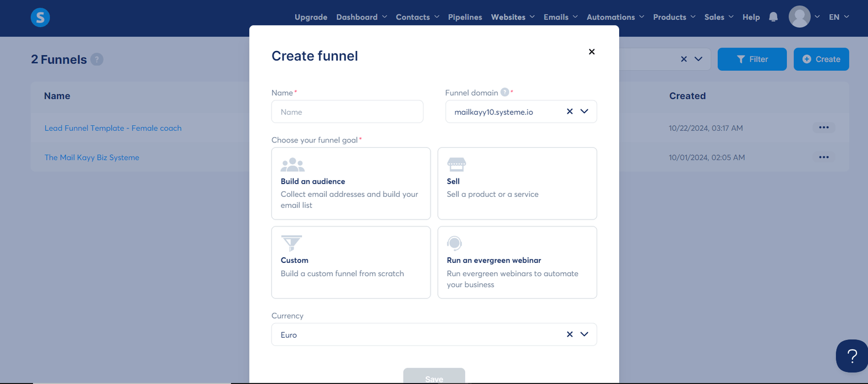Click the user profile avatar

tap(799, 17)
